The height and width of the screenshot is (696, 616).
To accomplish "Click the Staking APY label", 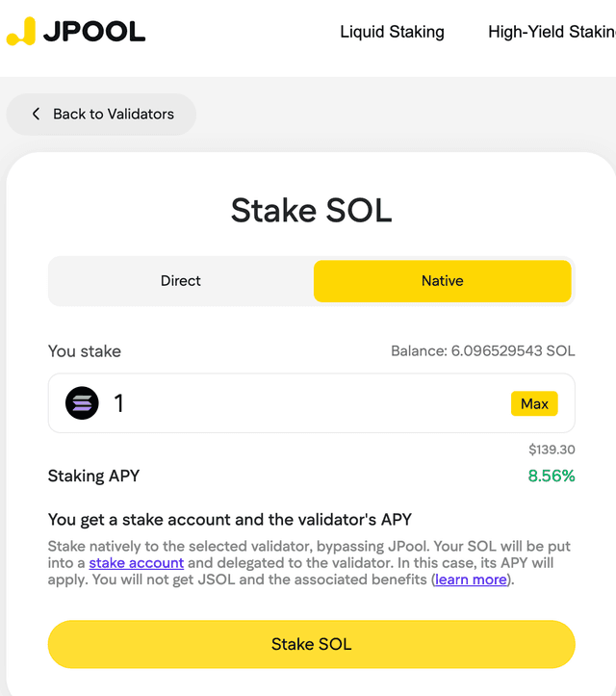I will coord(93,476).
